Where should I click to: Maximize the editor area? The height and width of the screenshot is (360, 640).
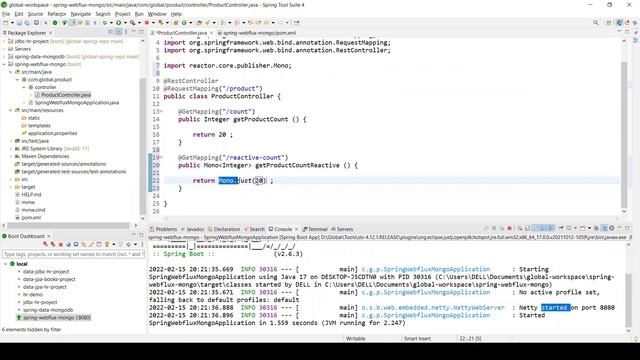(x=627, y=32)
